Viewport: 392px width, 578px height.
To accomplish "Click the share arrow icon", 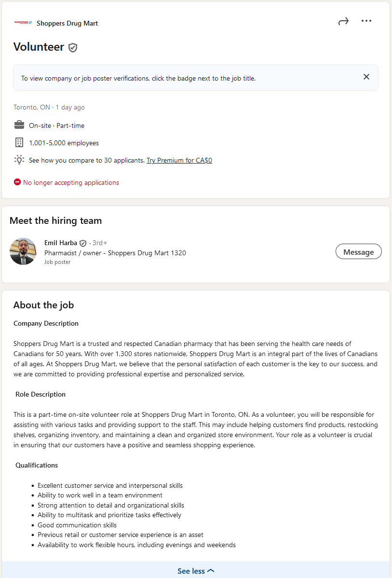I will (x=343, y=21).
